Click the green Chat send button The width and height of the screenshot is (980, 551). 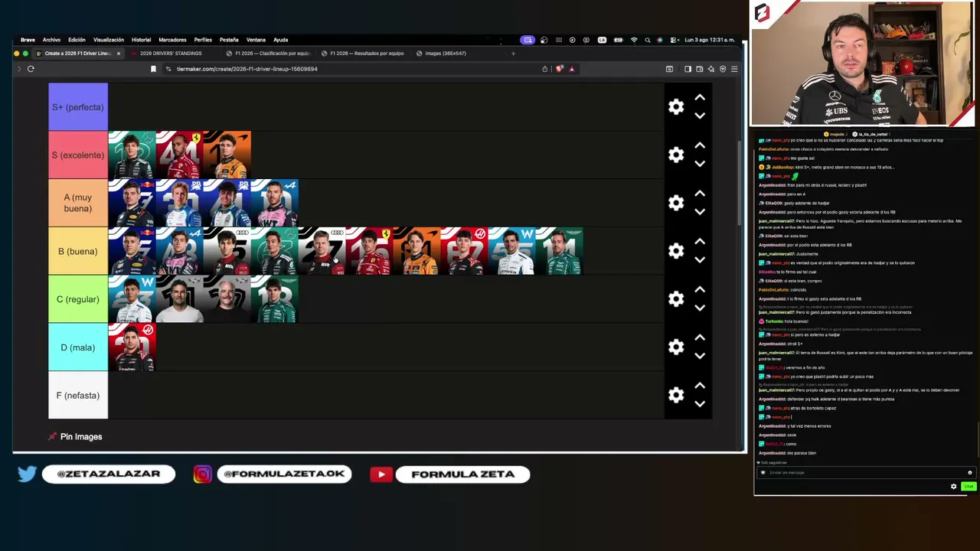tap(969, 487)
